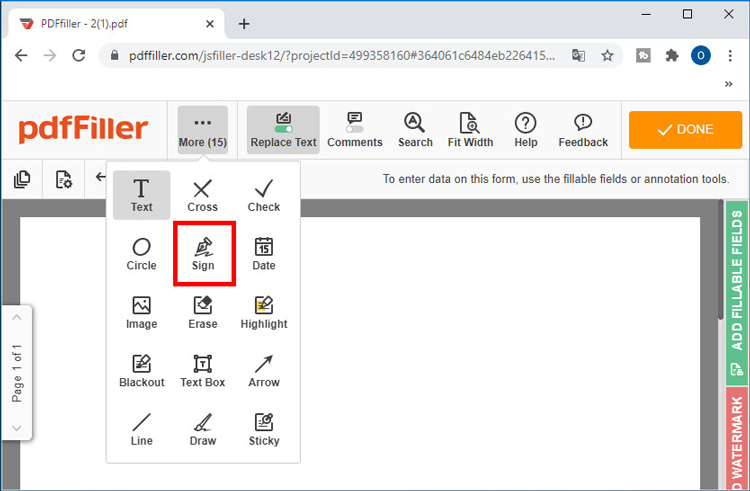Go forward in browser history

point(50,56)
